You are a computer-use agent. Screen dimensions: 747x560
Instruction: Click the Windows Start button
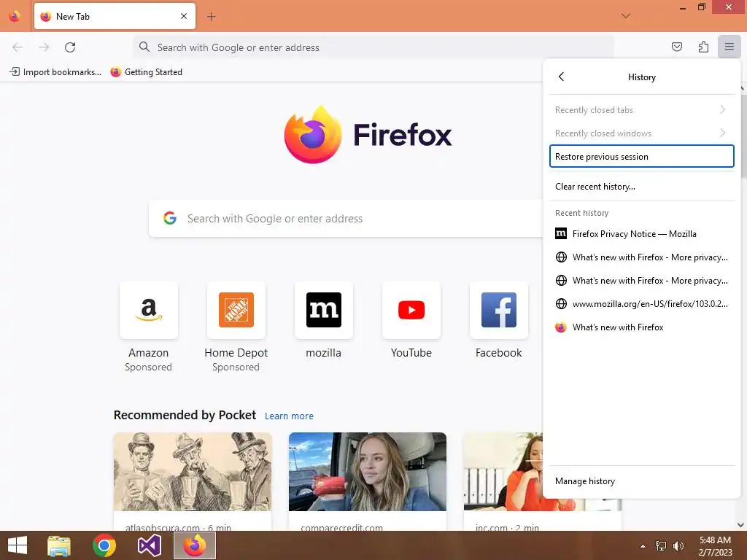(x=18, y=545)
